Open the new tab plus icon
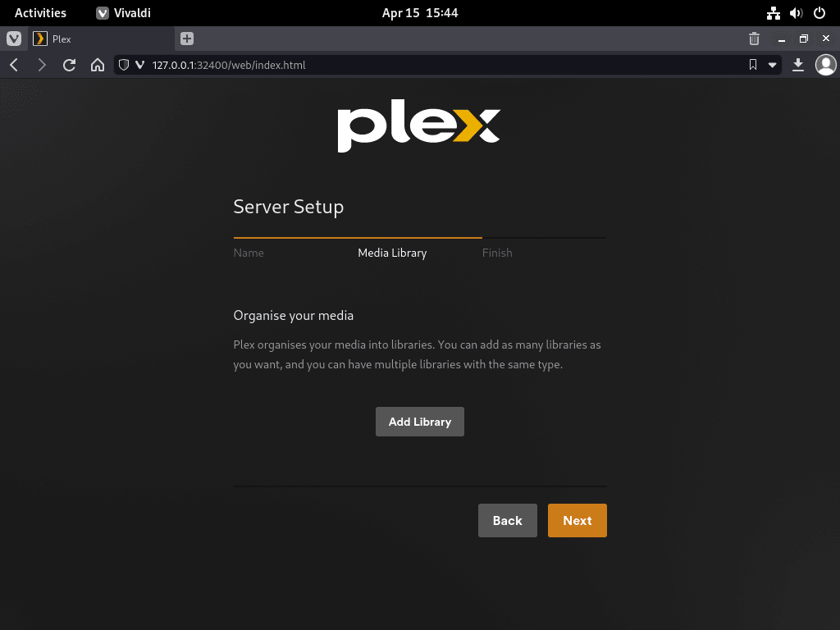 click(187, 39)
